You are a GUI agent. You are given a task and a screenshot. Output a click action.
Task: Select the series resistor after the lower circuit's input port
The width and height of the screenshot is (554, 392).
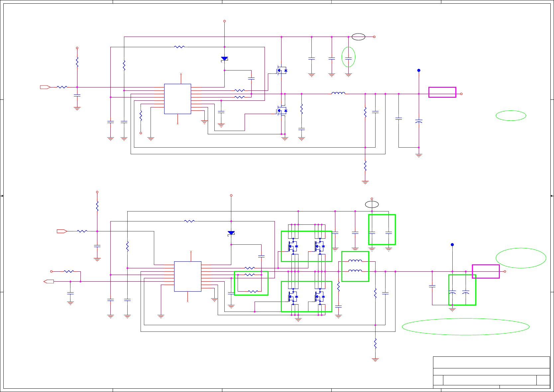(x=82, y=231)
